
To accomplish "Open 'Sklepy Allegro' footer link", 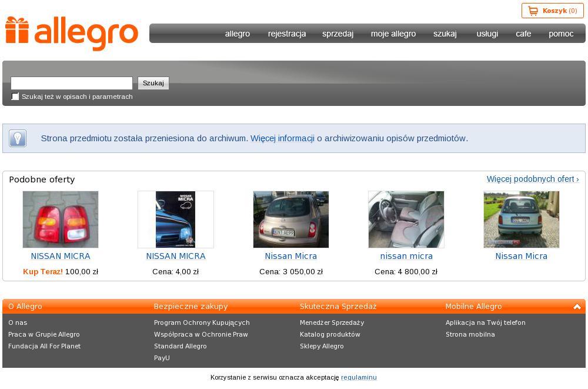I will coord(322,346).
